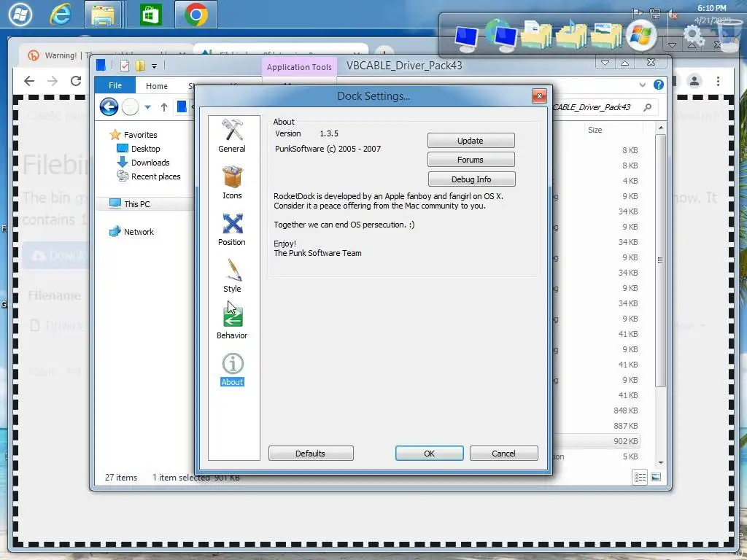Close the Dock Settings dialog with red X

point(539,96)
